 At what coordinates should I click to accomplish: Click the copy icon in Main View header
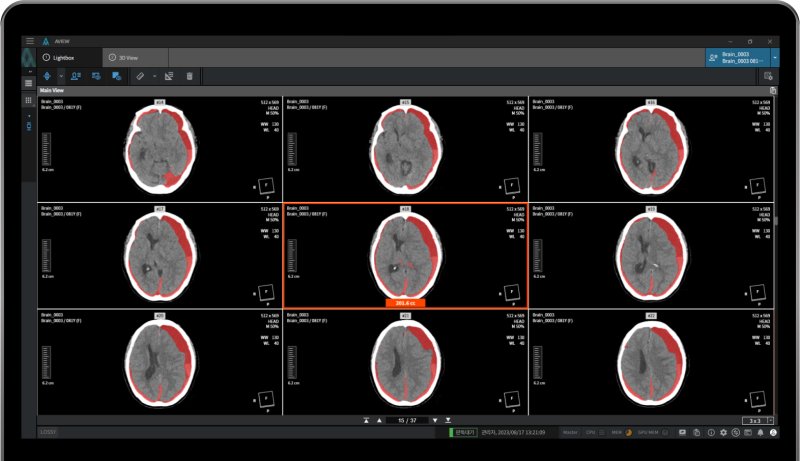point(772,90)
